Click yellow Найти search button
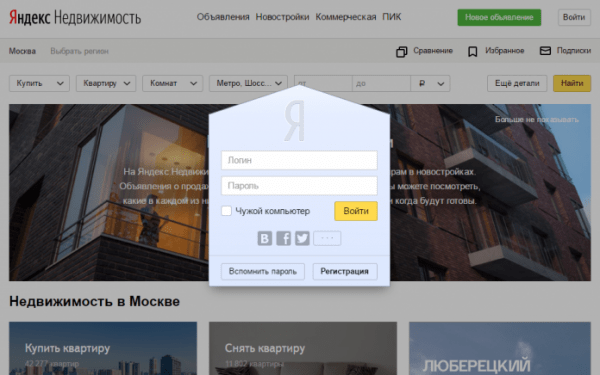 (x=572, y=83)
